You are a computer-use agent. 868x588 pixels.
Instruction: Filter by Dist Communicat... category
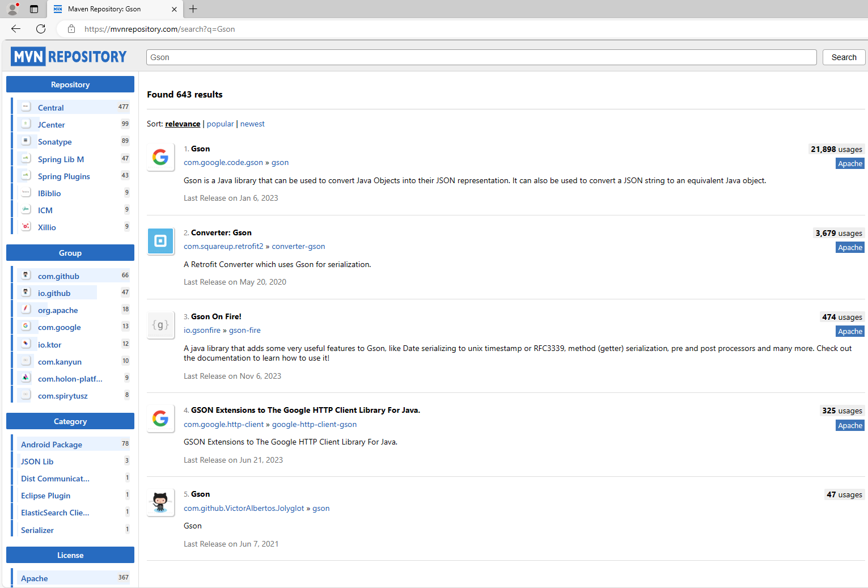pyautogui.click(x=55, y=479)
